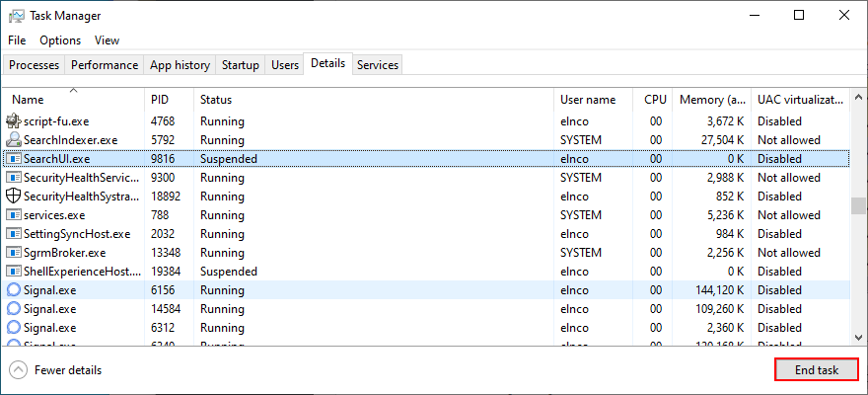Open the Startup tab
The image size is (868, 395).
[241, 65]
